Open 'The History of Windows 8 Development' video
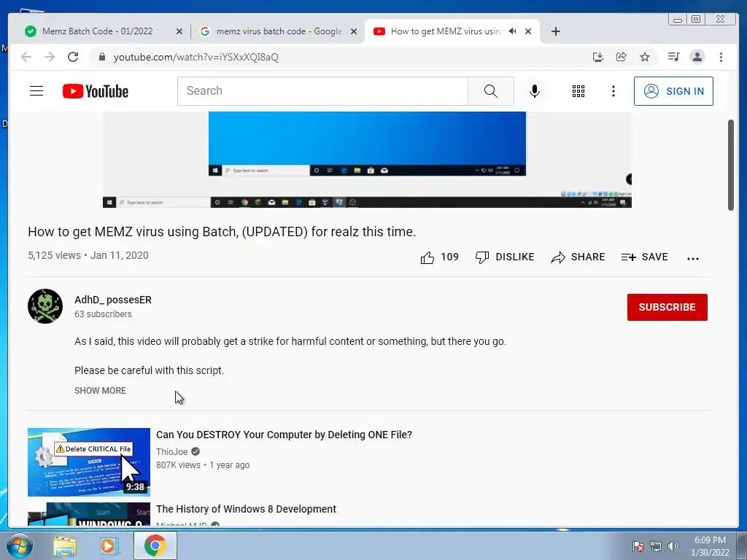The height and width of the screenshot is (560, 747). [x=246, y=508]
